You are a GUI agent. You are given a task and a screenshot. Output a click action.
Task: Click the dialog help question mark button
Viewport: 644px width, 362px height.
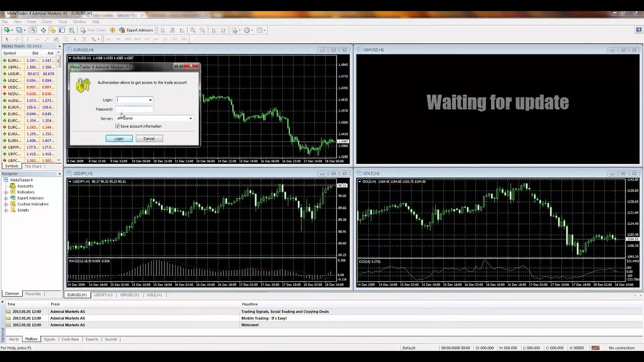point(178,66)
